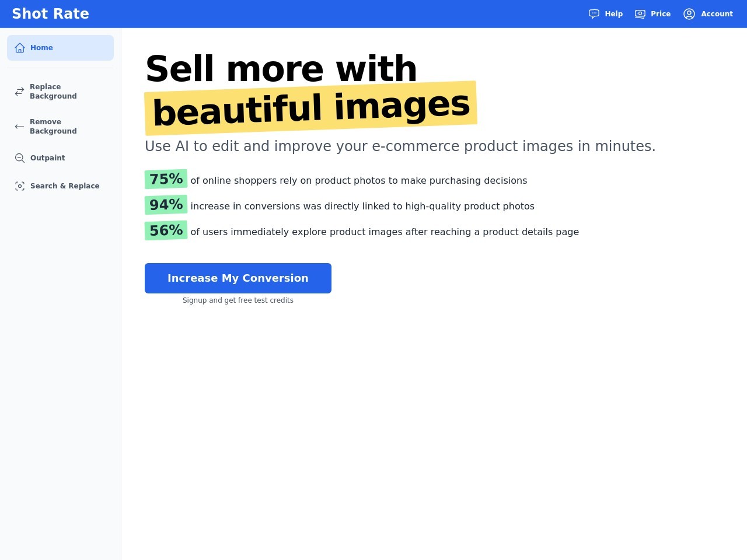Open the Help text link in header
This screenshot has width=747, height=560.
[613, 14]
